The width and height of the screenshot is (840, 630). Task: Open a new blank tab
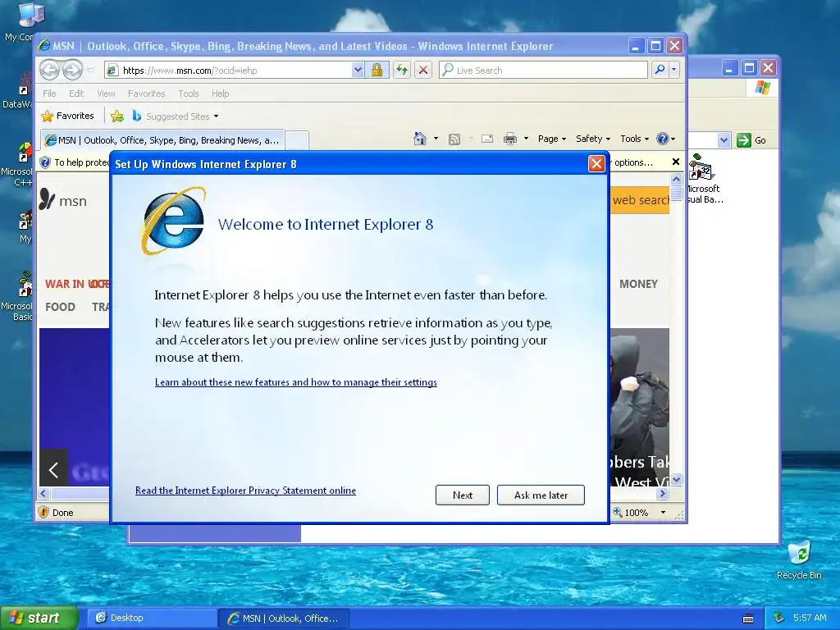click(297, 140)
